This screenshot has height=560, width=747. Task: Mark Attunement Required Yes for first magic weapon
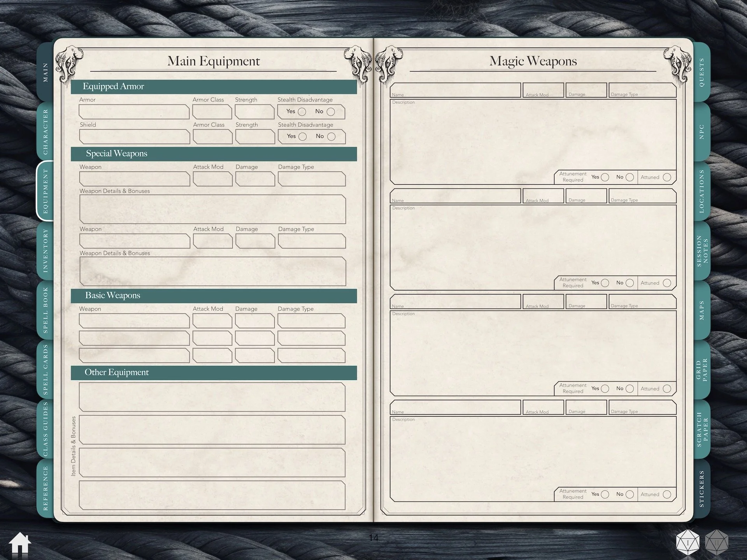click(605, 177)
